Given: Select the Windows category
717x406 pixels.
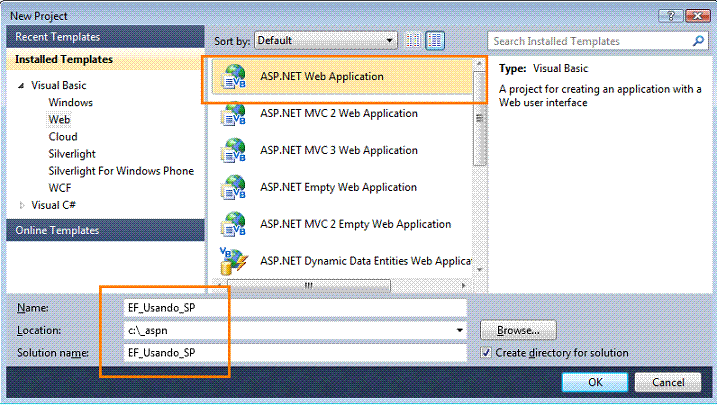Looking at the screenshot, I should pyautogui.click(x=71, y=102).
